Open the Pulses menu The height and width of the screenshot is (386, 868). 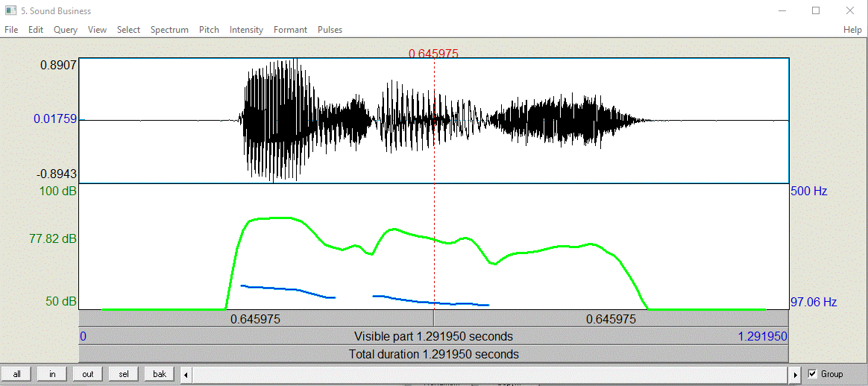coord(330,30)
